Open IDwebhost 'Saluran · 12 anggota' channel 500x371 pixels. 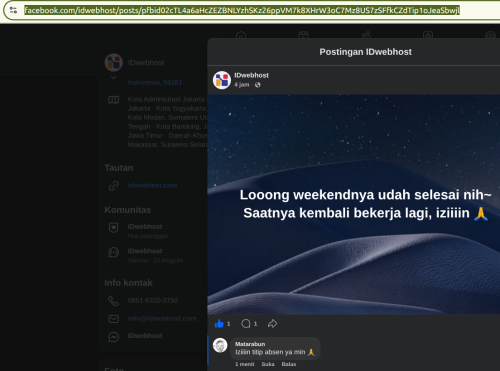pyautogui.click(x=155, y=255)
